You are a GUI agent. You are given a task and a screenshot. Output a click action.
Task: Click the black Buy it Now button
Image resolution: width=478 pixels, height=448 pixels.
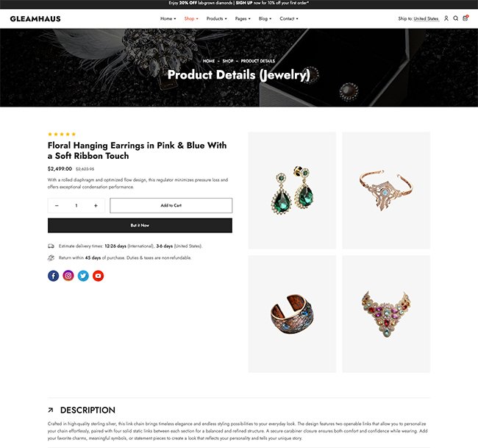pyautogui.click(x=140, y=225)
